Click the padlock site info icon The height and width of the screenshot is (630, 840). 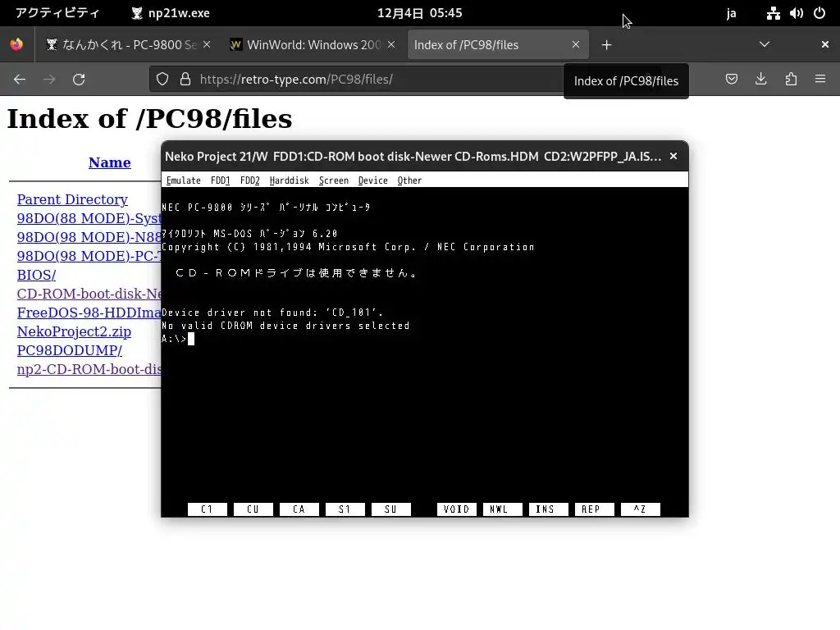[x=185, y=80]
